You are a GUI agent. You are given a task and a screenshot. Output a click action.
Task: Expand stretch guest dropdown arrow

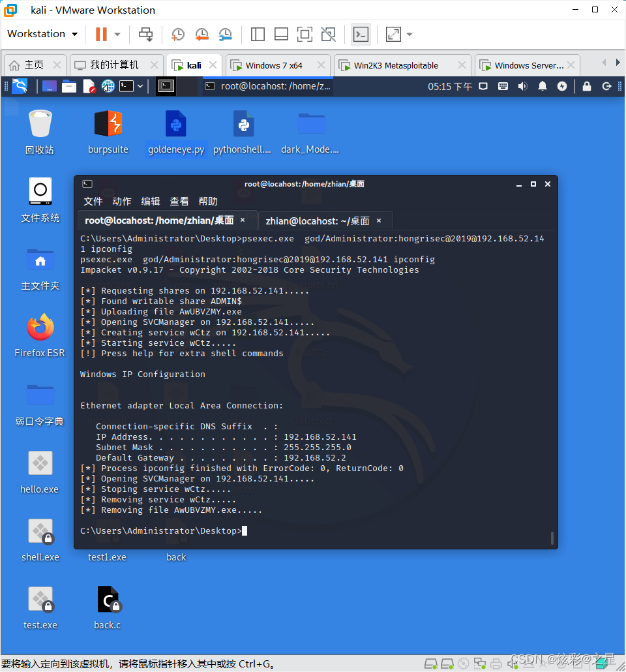410,35
